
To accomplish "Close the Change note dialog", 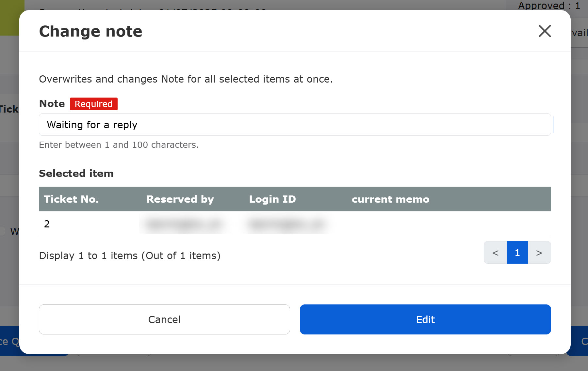I will [x=545, y=31].
